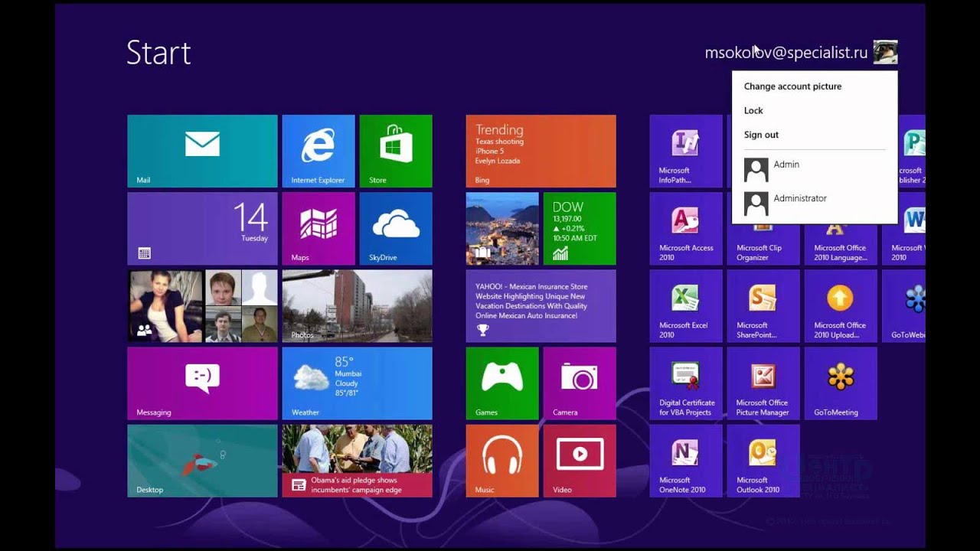This screenshot has width=980, height=551.
Task: Switch to the Administrator user account
Action: point(814,203)
